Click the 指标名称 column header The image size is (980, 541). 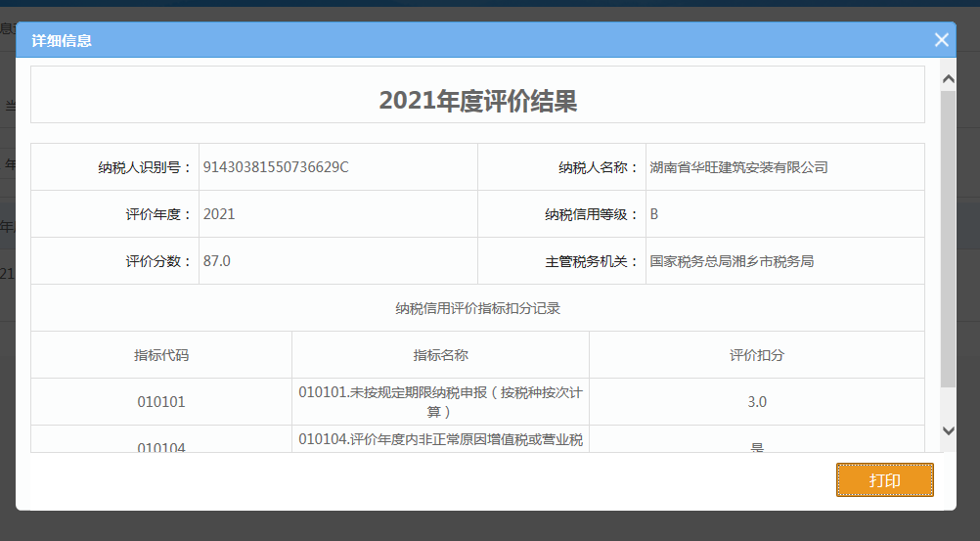tap(440, 355)
